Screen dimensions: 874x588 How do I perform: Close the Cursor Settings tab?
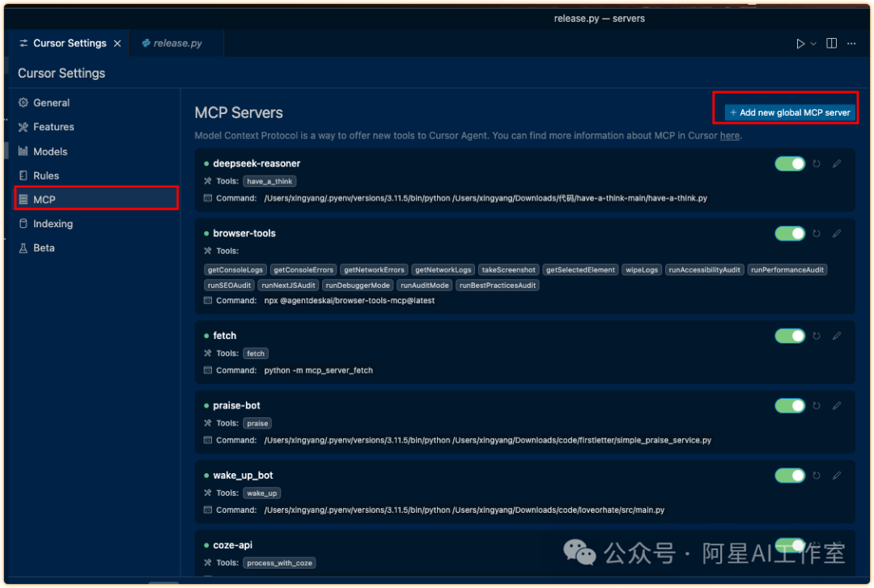117,44
